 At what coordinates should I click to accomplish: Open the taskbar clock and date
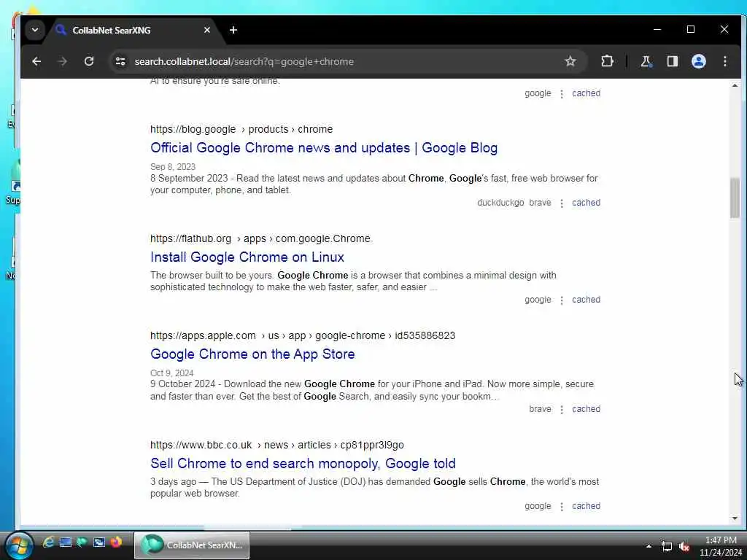(x=720, y=546)
